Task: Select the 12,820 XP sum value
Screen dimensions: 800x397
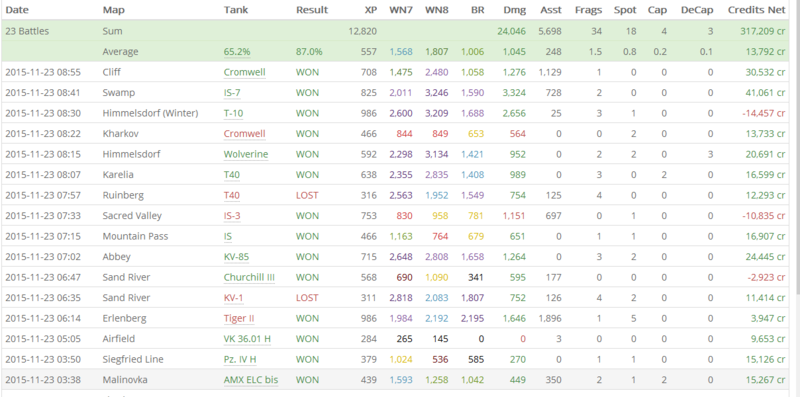Action: pos(363,31)
